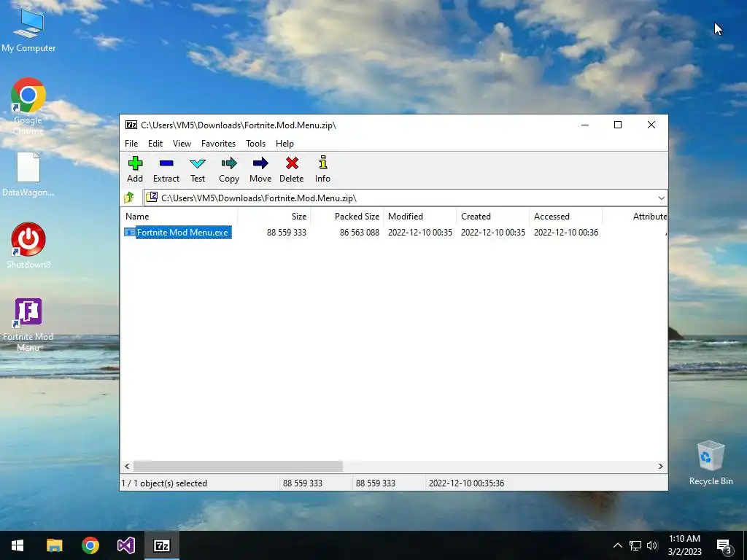This screenshot has width=747, height=560.
Task: Sort by Modified column header
Action: pos(419,216)
